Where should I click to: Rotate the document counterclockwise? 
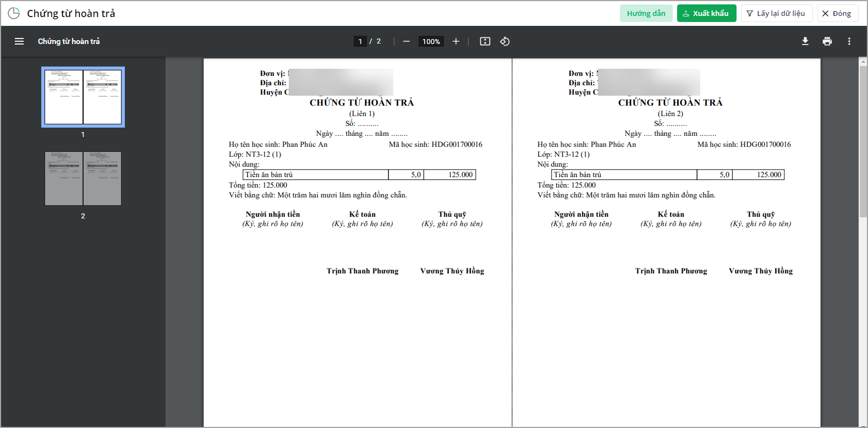(x=505, y=41)
